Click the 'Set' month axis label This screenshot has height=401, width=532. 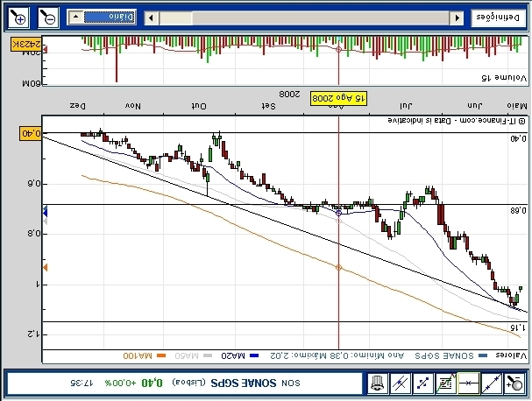pos(268,106)
